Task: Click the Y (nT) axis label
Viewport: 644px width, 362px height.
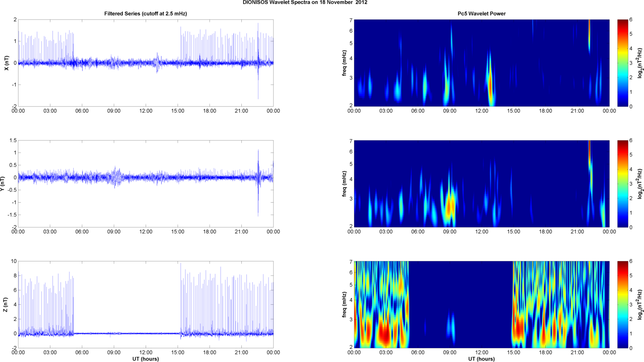Action: coord(3,184)
